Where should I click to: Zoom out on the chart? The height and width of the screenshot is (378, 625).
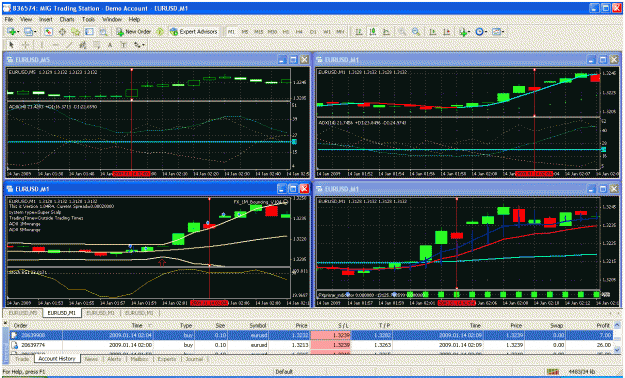coord(416,32)
